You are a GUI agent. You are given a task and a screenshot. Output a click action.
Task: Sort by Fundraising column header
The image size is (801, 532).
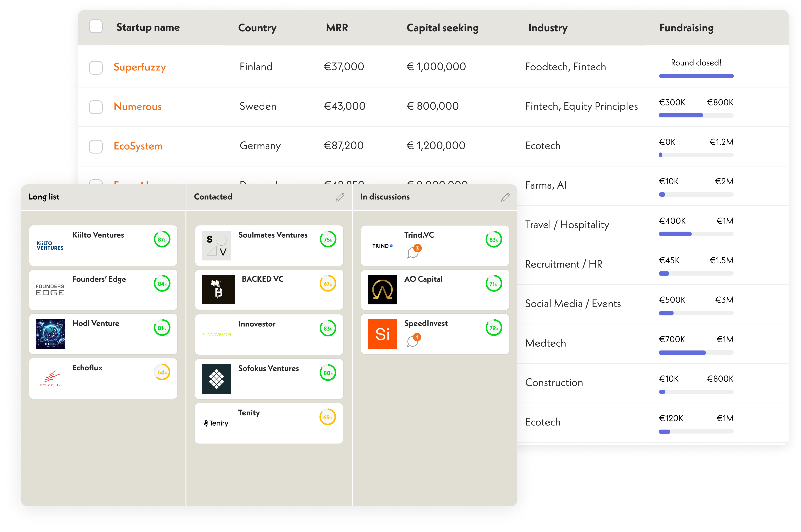pos(686,28)
